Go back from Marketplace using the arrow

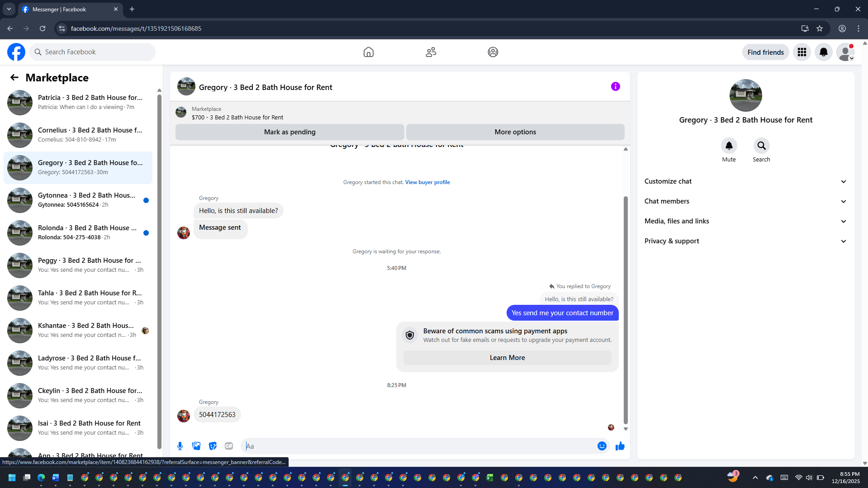[x=14, y=77]
